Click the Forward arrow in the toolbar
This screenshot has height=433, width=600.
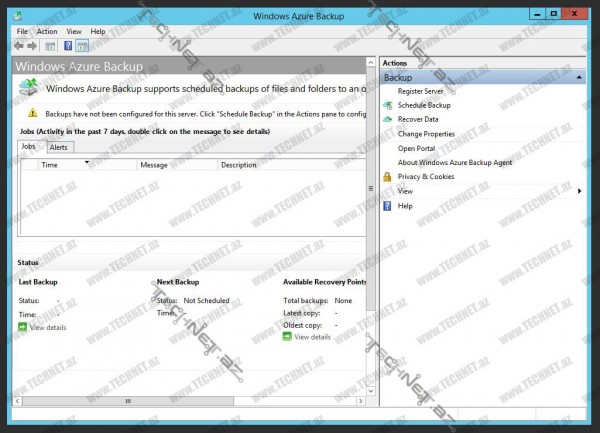click(x=32, y=46)
